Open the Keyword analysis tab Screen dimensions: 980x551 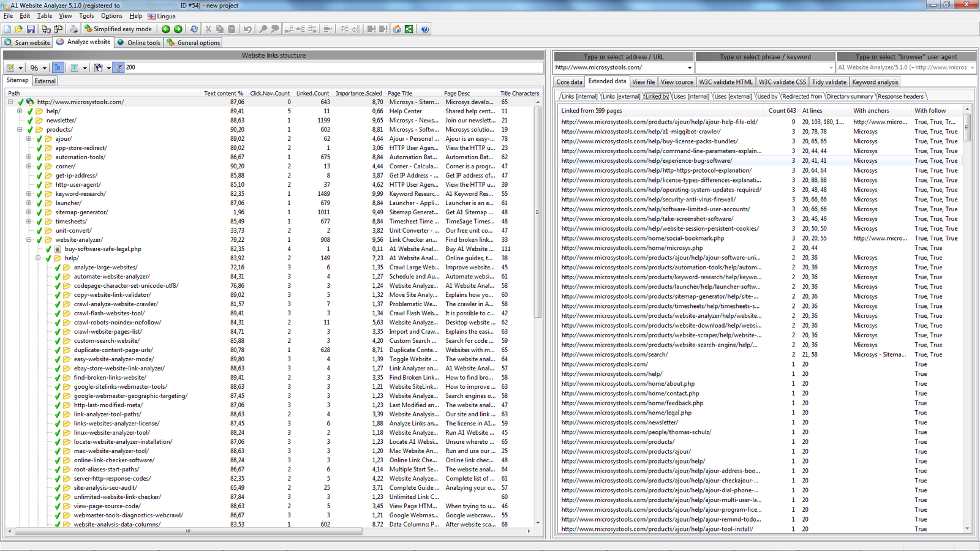(875, 82)
